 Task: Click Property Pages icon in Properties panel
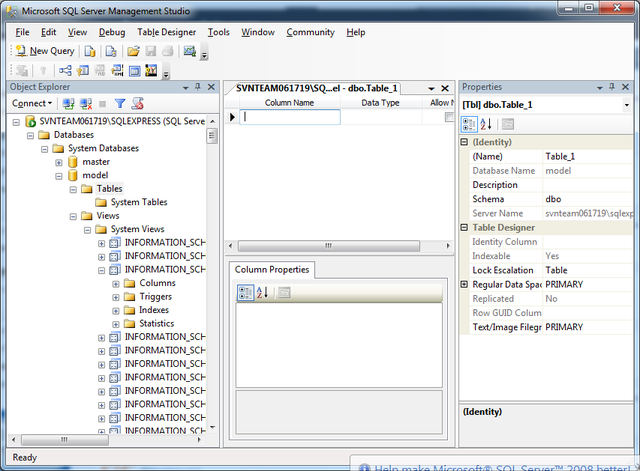click(508, 124)
